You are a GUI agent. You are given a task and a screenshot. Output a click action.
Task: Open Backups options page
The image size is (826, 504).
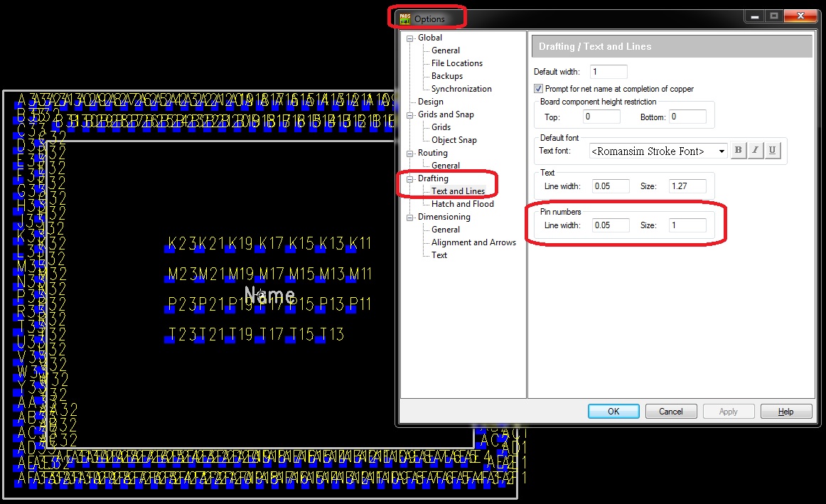(x=446, y=76)
